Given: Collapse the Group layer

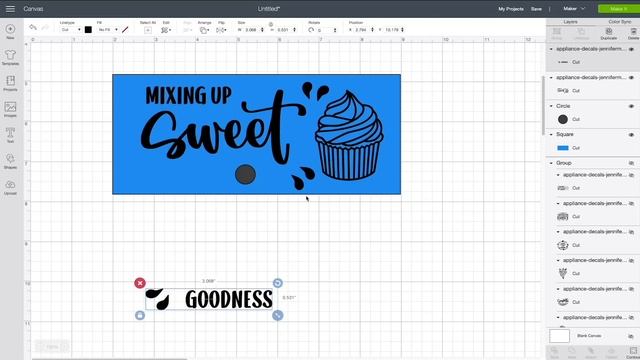Looking at the screenshot, I should tap(551, 163).
